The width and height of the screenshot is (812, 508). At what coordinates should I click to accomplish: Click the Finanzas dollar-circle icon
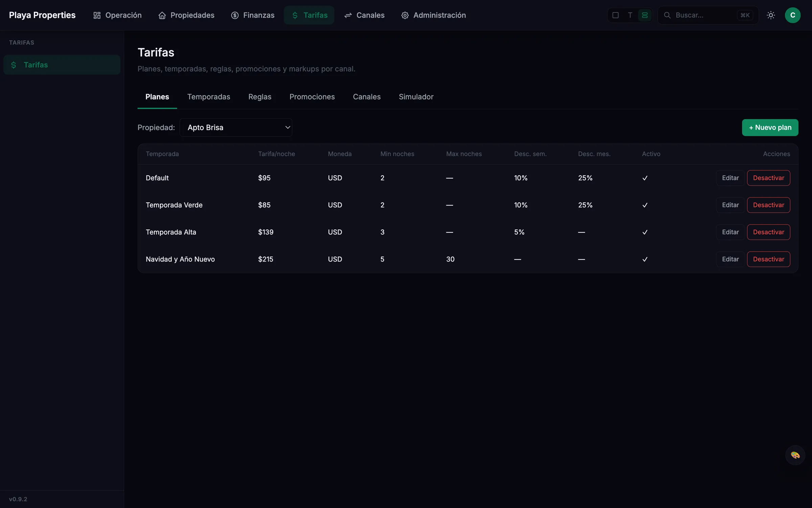[235, 15]
